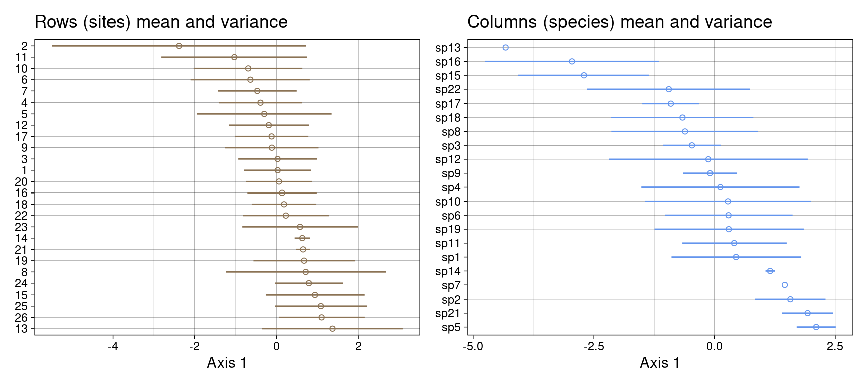Click the mean circle for site 13
The height and width of the screenshot is (386, 868).
pos(332,329)
